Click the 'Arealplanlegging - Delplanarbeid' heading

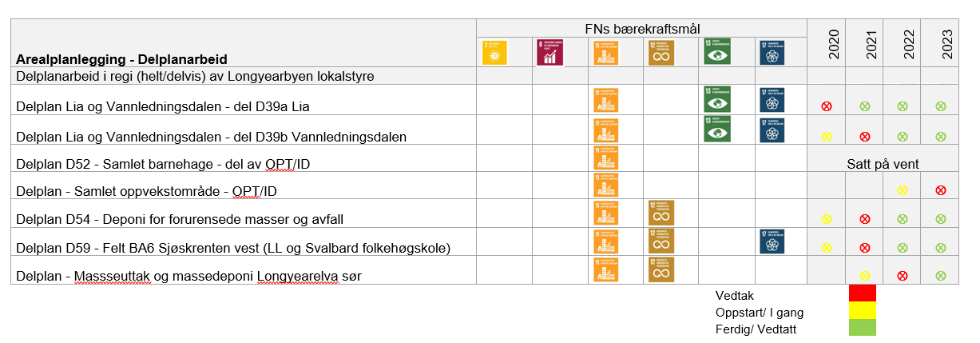coord(122,59)
